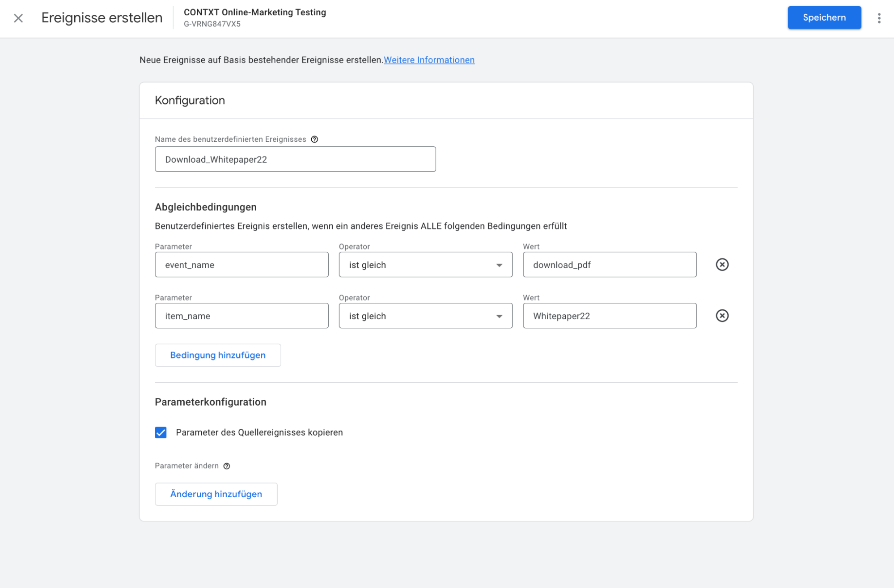Image resolution: width=894 pixels, height=588 pixels.
Task: Remove the item_name condition row
Action: pyautogui.click(x=722, y=316)
